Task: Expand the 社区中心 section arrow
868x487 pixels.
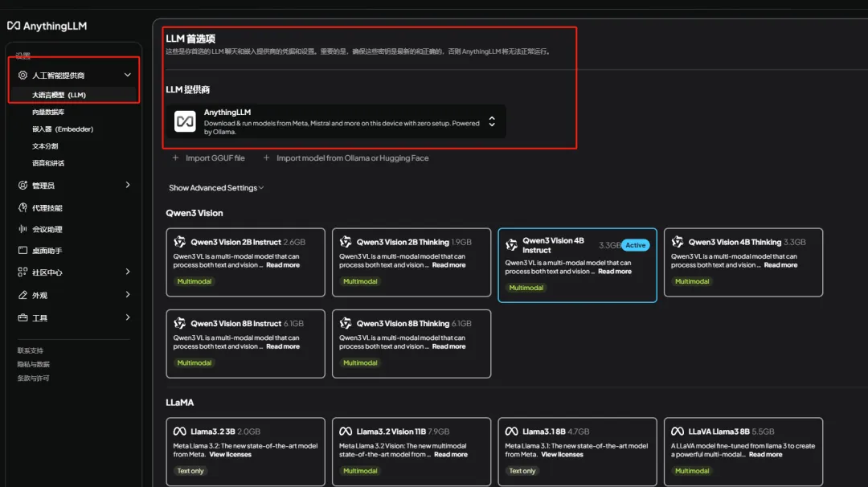Action: coord(128,272)
